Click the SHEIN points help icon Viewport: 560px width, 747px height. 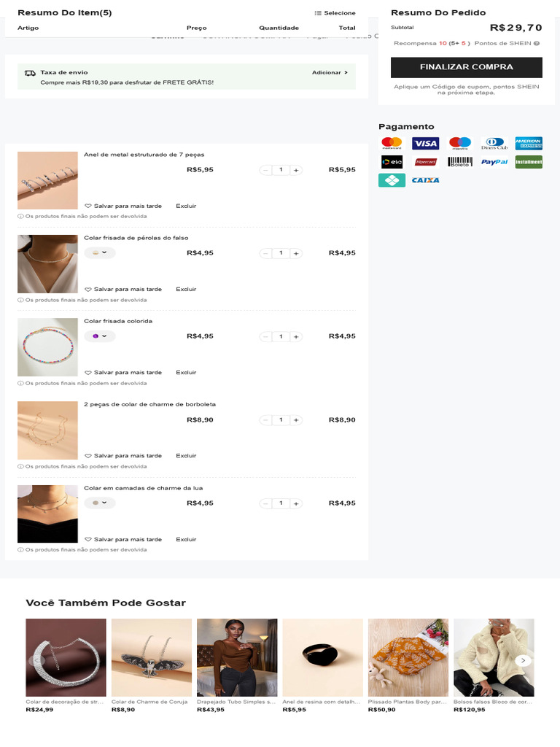point(537,43)
